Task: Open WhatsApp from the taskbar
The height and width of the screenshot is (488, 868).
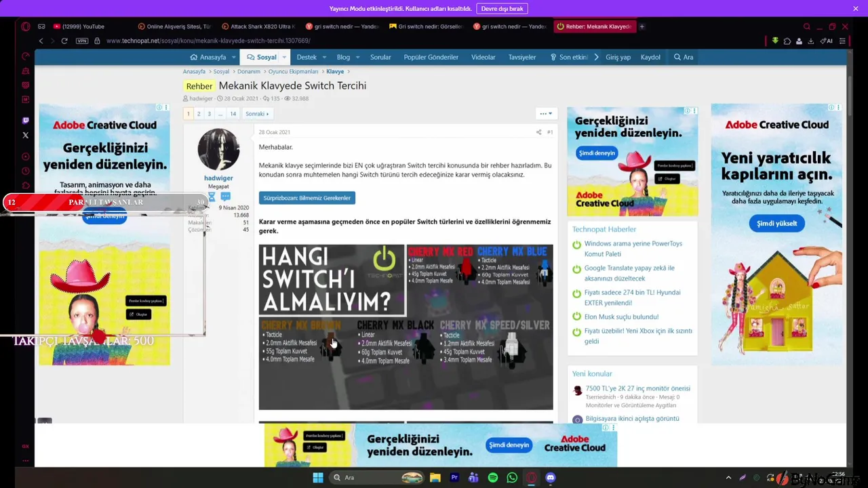Action: pos(512,477)
